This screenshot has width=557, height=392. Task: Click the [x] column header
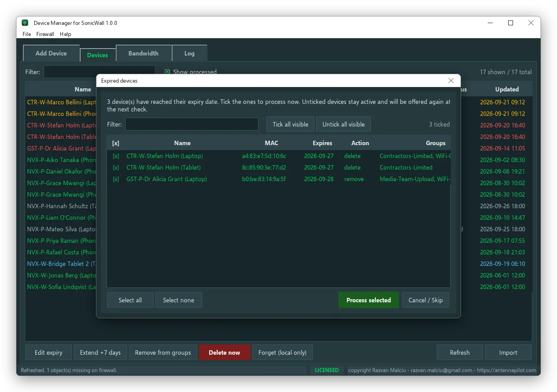click(x=116, y=143)
